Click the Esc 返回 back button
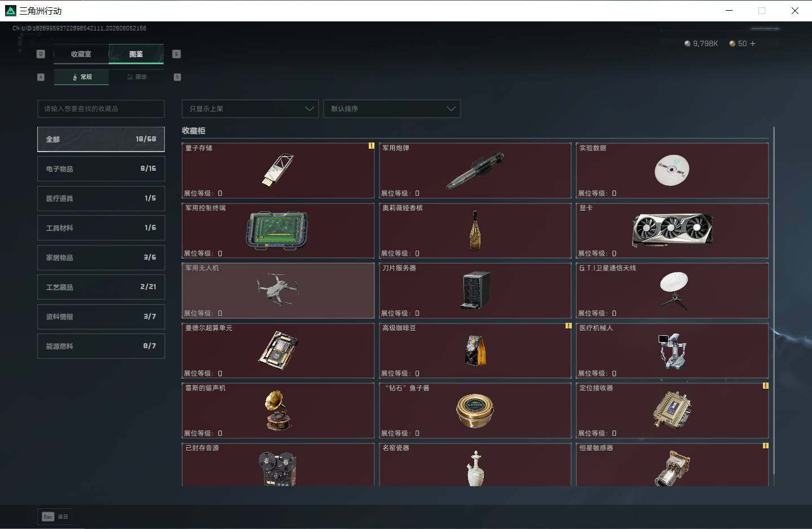Viewport: 812px width, 529px height. [x=55, y=517]
